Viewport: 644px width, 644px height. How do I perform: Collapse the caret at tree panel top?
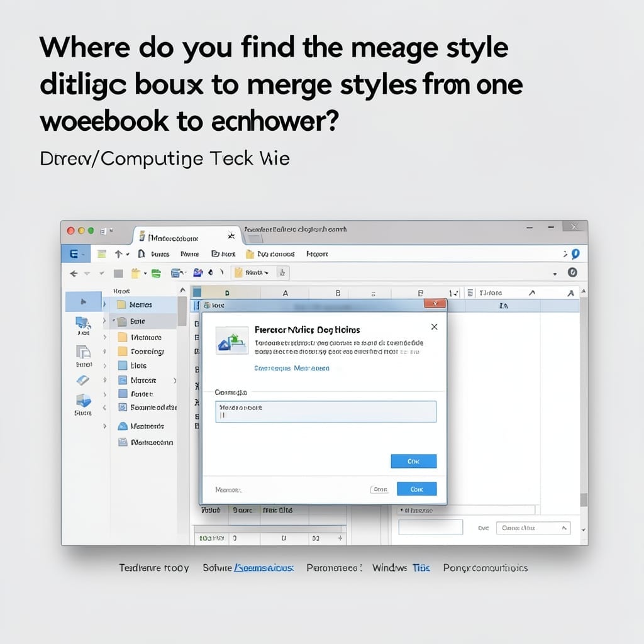(x=183, y=291)
